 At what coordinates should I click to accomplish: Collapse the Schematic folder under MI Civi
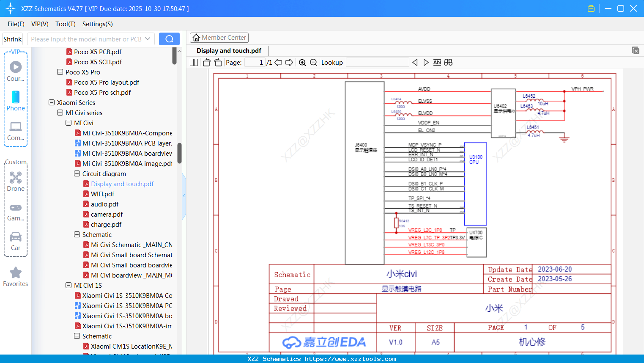(77, 235)
